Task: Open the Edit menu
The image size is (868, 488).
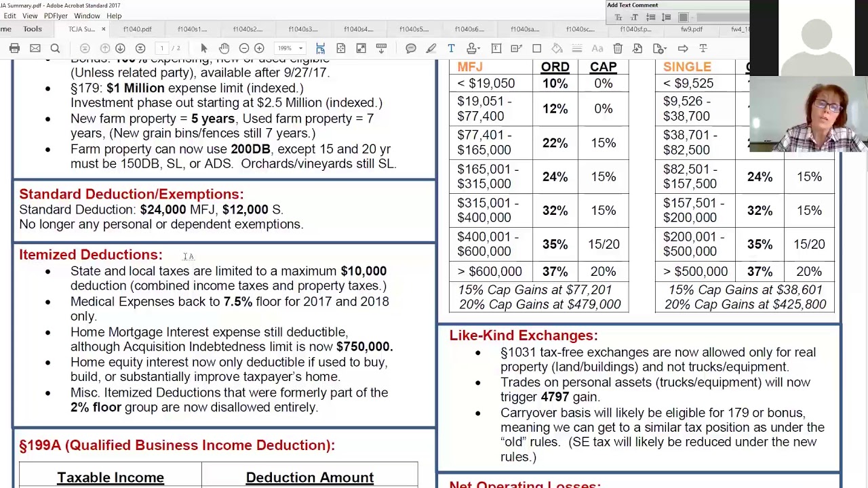Action: [9, 16]
